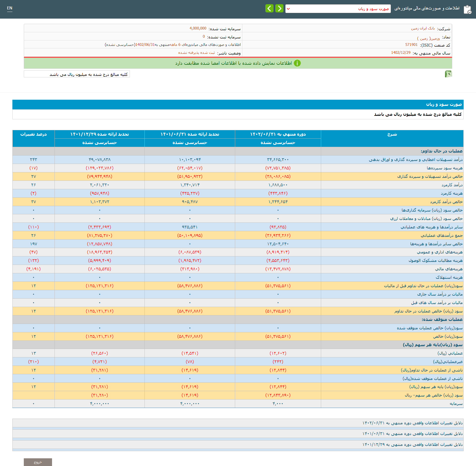Click publisher status ثبت شده پذیرفته نشده
This screenshot has height=466, width=476.
click(x=196, y=53)
